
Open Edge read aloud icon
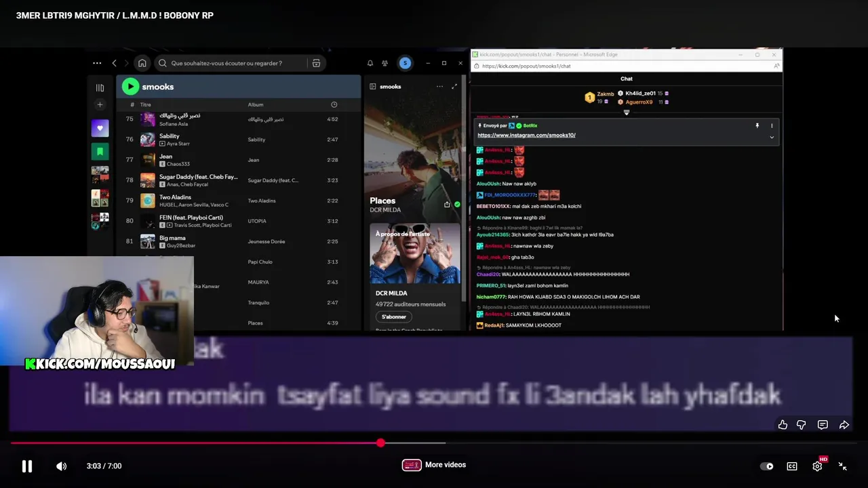(x=776, y=66)
